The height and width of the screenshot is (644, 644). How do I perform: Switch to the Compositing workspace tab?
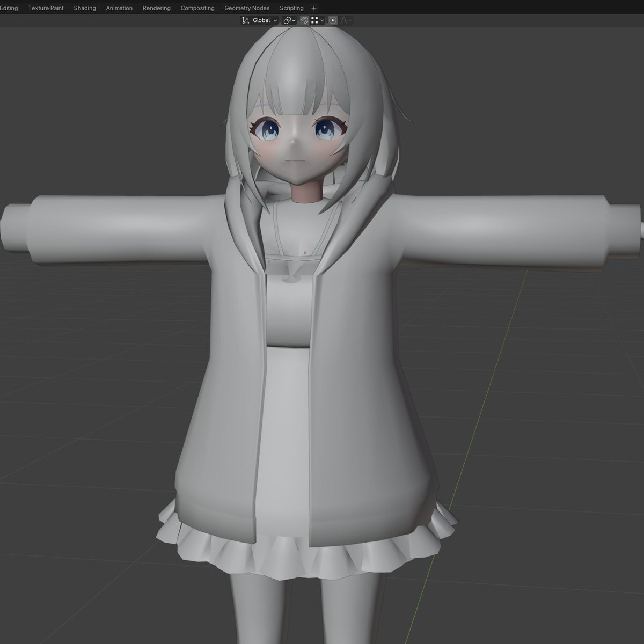click(197, 8)
